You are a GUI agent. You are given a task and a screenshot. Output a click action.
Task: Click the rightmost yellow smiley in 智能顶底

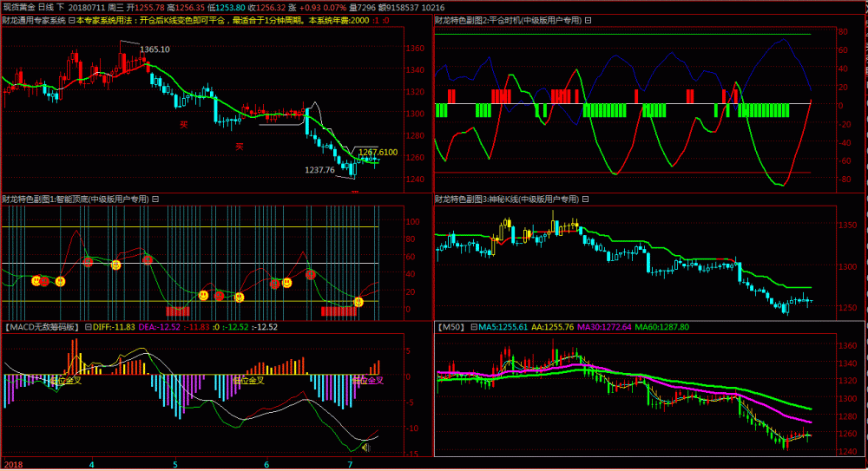point(358,302)
